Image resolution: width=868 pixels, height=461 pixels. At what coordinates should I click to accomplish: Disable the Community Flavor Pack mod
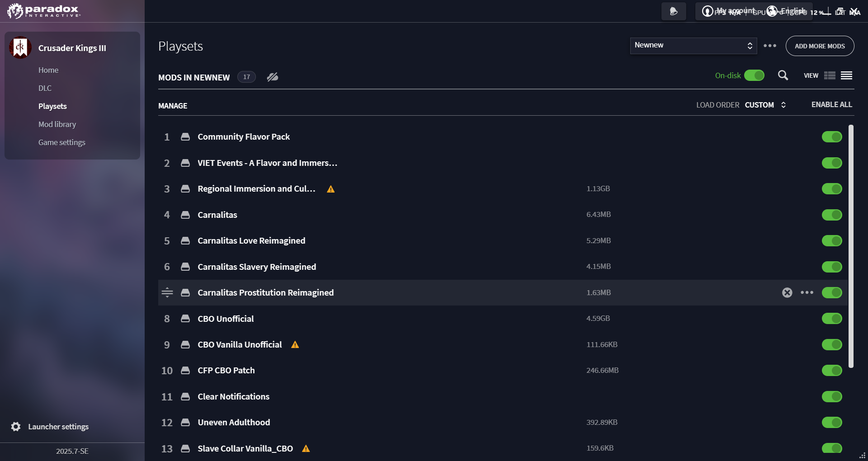click(832, 137)
